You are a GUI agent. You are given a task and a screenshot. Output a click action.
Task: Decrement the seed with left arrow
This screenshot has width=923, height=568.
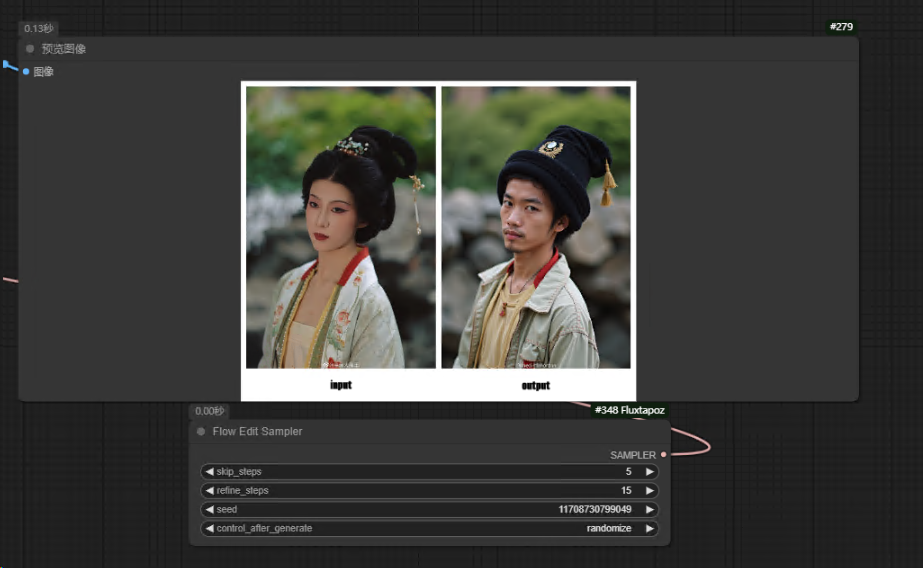point(209,510)
